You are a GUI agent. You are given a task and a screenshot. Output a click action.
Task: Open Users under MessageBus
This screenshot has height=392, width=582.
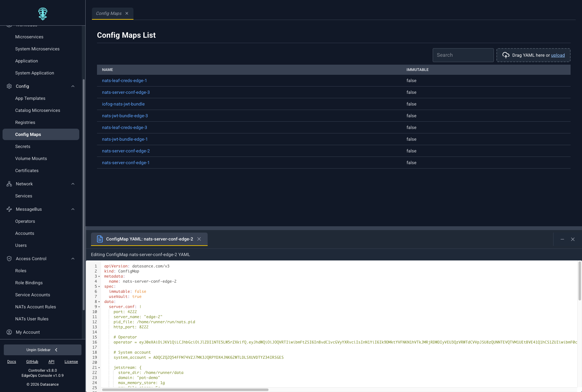coord(21,245)
